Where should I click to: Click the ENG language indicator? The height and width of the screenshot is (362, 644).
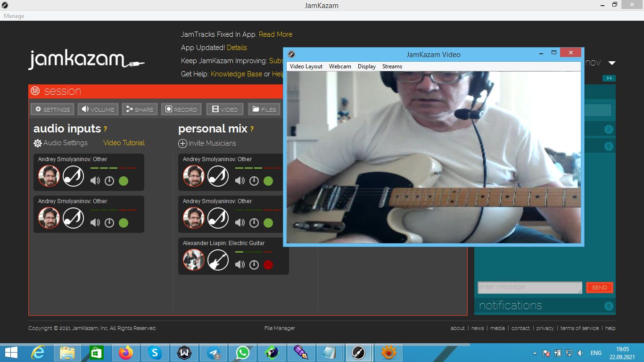tap(596, 353)
